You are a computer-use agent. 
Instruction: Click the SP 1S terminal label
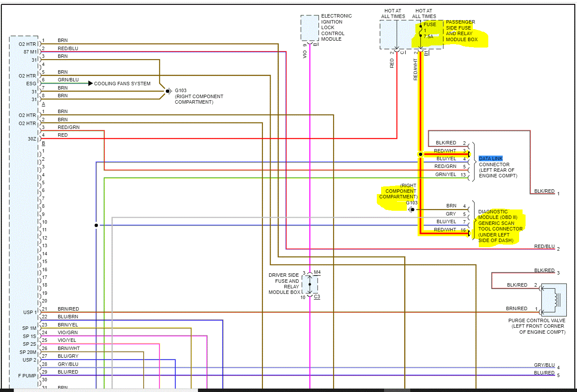(x=30, y=336)
